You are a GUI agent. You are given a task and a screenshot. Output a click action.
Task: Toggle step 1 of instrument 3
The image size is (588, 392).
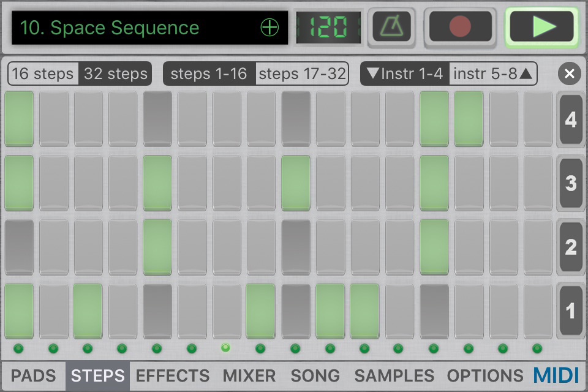click(19, 183)
